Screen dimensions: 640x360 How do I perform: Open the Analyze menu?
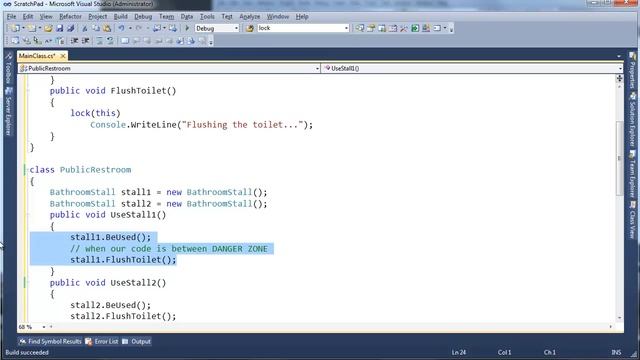[249, 16]
